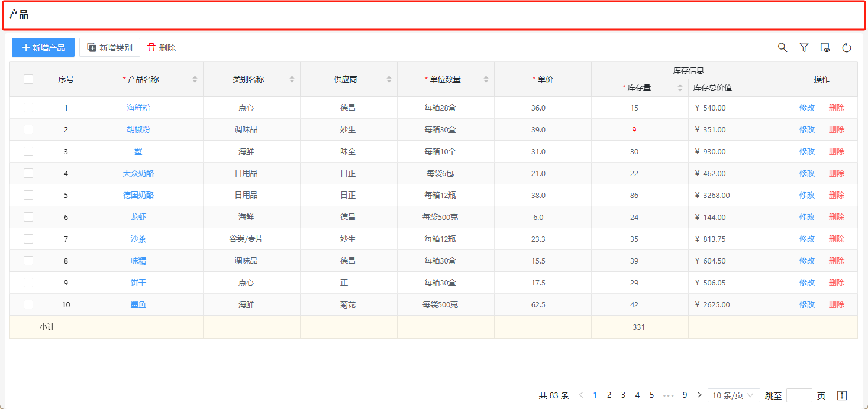Jump to page 9 in pagination
The height and width of the screenshot is (409, 868).
(x=685, y=395)
